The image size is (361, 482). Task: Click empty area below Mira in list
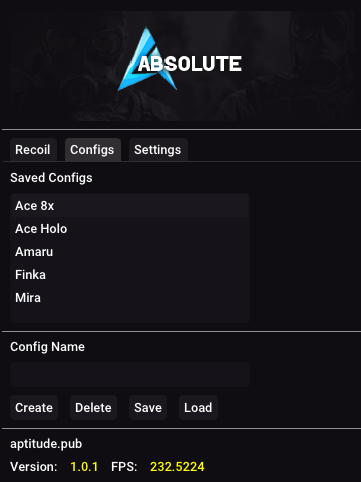130,315
